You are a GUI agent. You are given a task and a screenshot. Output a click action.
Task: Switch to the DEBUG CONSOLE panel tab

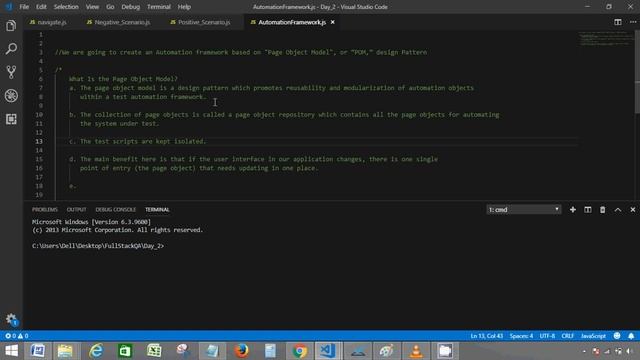point(116,209)
